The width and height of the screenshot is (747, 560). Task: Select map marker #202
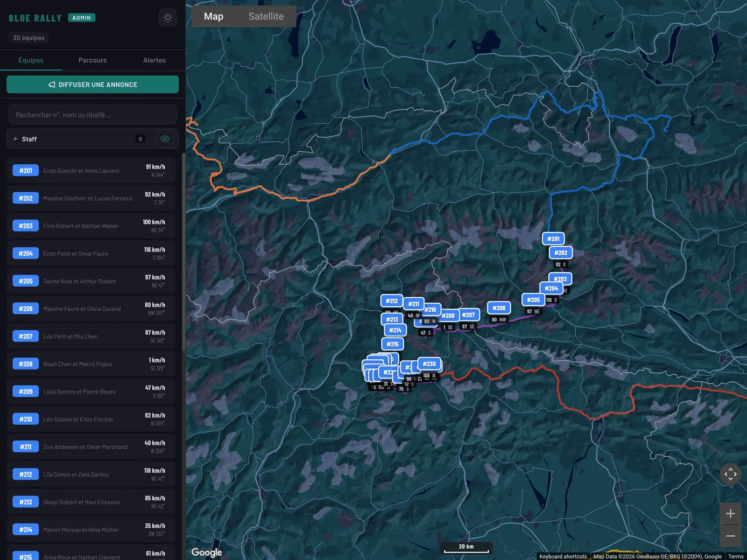click(561, 253)
